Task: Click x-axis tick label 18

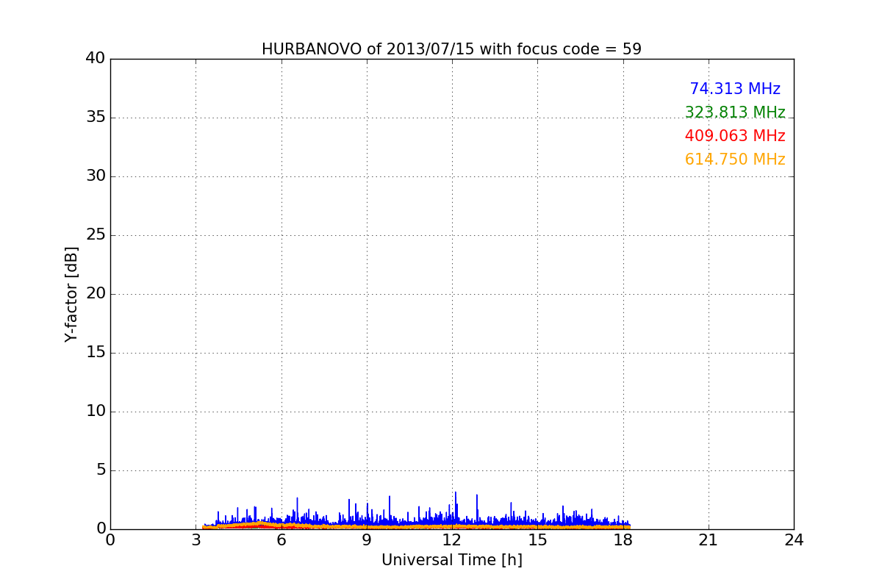Action: pyautogui.click(x=623, y=540)
